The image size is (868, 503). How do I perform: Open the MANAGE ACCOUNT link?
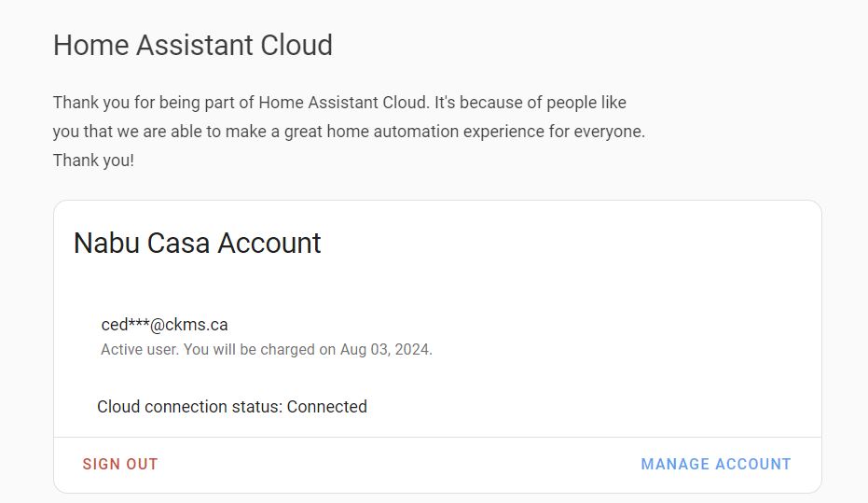pos(715,464)
